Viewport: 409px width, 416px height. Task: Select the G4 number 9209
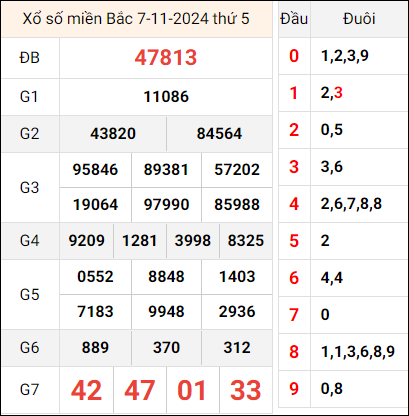point(87,241)
